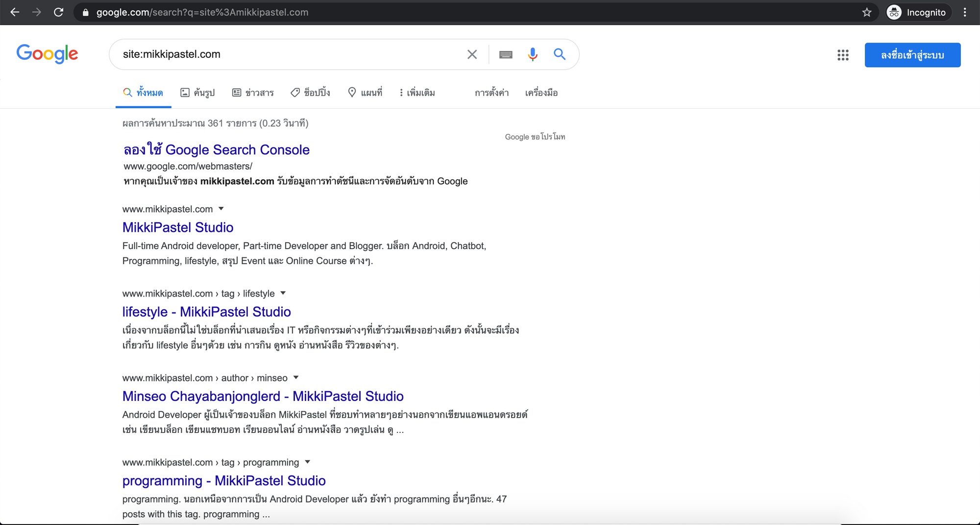Click the blue search magnifier icon
The width and height of the screenshot is (980, 525).
pos(560,54)
